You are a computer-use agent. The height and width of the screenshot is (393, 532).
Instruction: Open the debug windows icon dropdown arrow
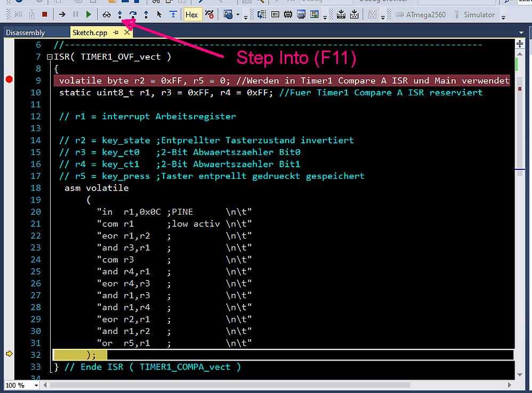[238, 15]
